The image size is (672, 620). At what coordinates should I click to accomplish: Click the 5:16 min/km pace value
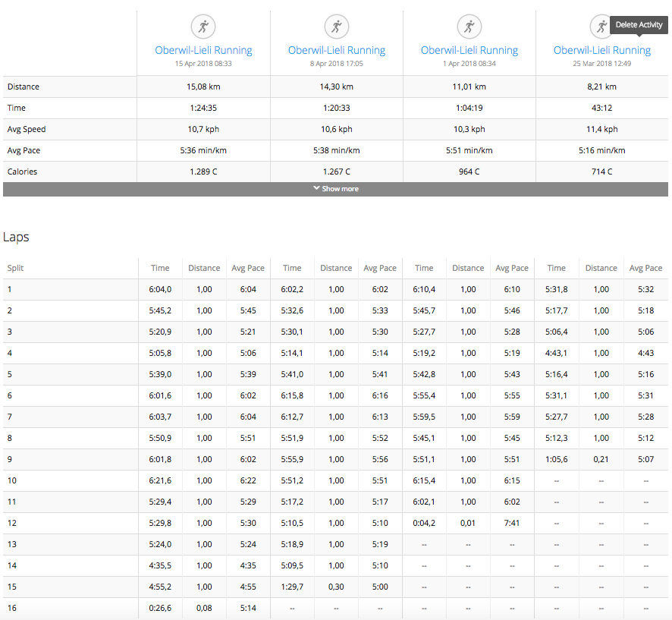click(601, 150)
